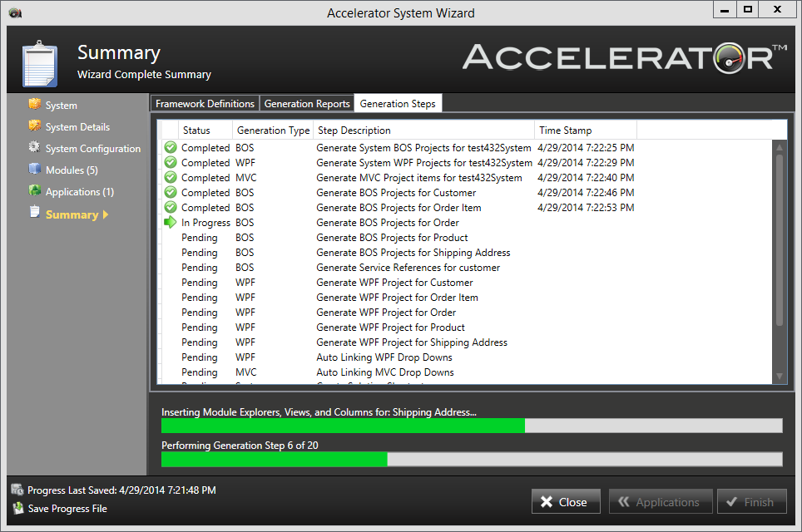802x532 pixels.
Task: Click timestamp "4/29/2014 7:22:29 PM"
Action: coord(586,163)
